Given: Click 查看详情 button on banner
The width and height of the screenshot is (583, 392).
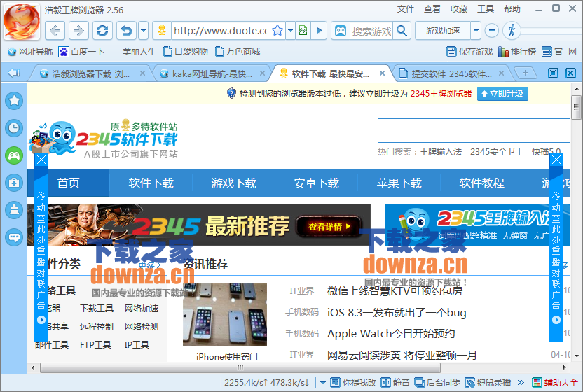Looking at the screenshot, I should [329, 226].
